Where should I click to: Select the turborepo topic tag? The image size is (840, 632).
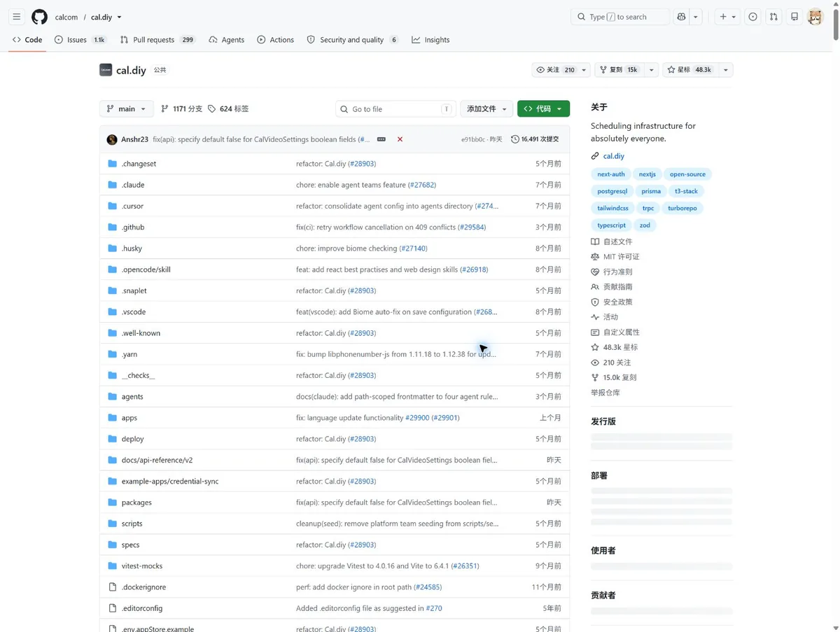(682, 208)
